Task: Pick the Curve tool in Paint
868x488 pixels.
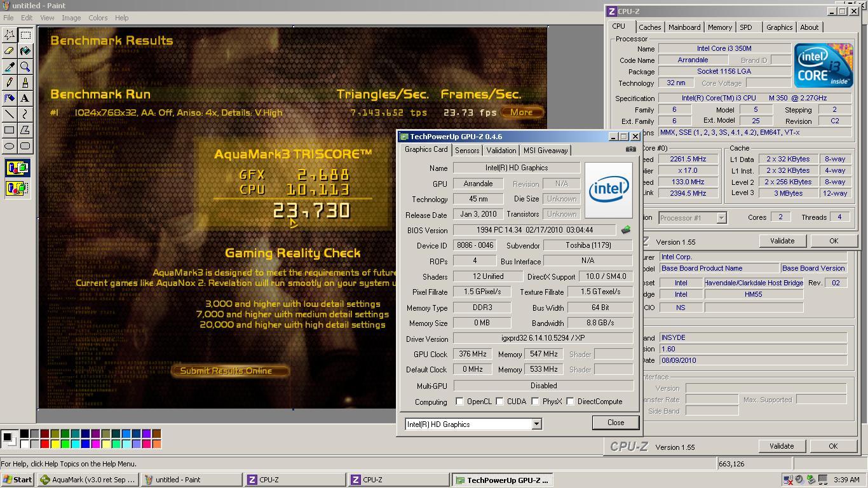Action: [x=25, y=114]
